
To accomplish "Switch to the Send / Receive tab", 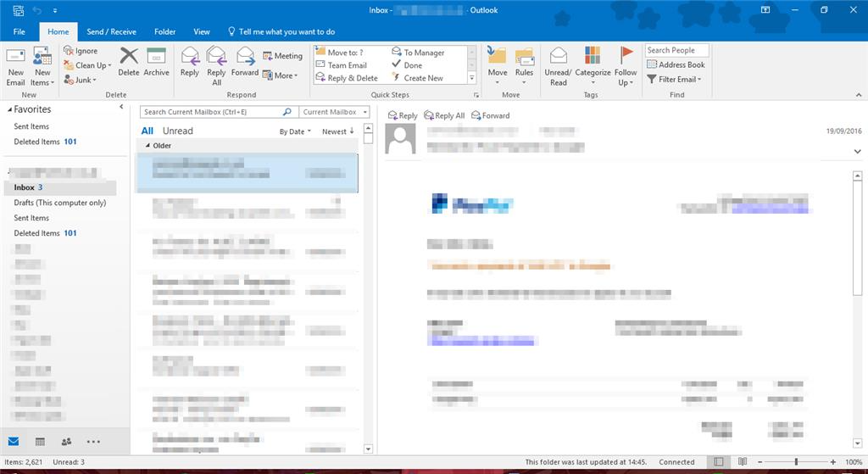I will tap(111, 31).
